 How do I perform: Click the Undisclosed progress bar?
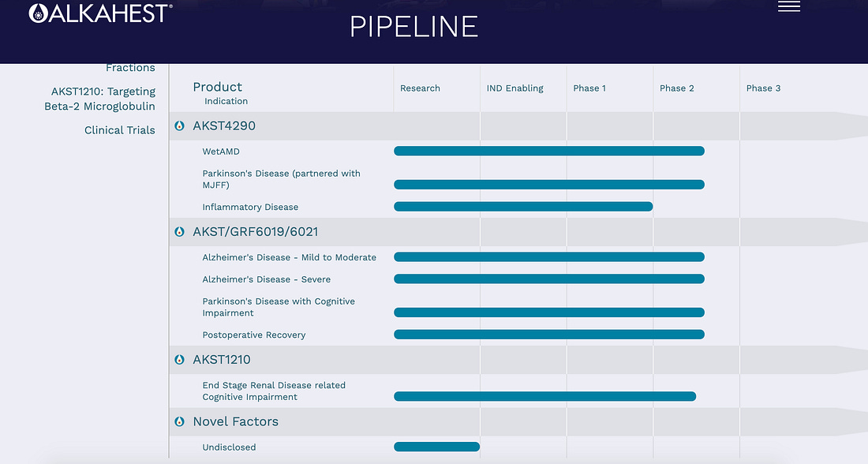point(437,447)
